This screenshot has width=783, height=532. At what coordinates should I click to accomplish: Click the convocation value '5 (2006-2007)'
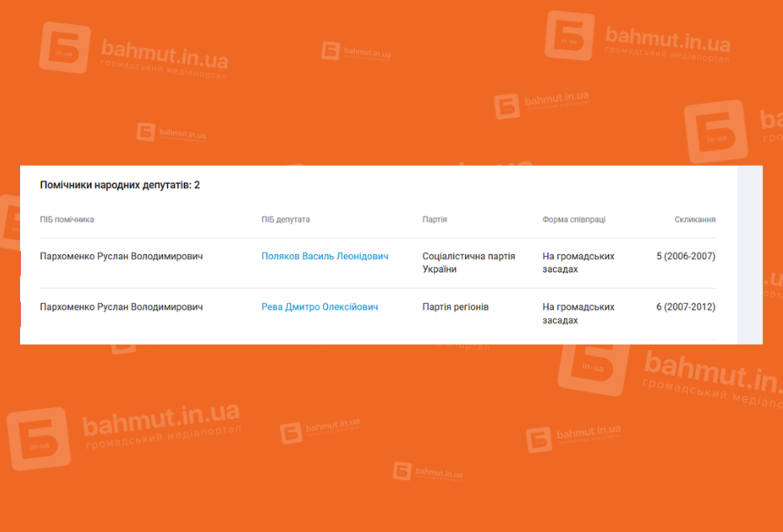coord(686,256)
